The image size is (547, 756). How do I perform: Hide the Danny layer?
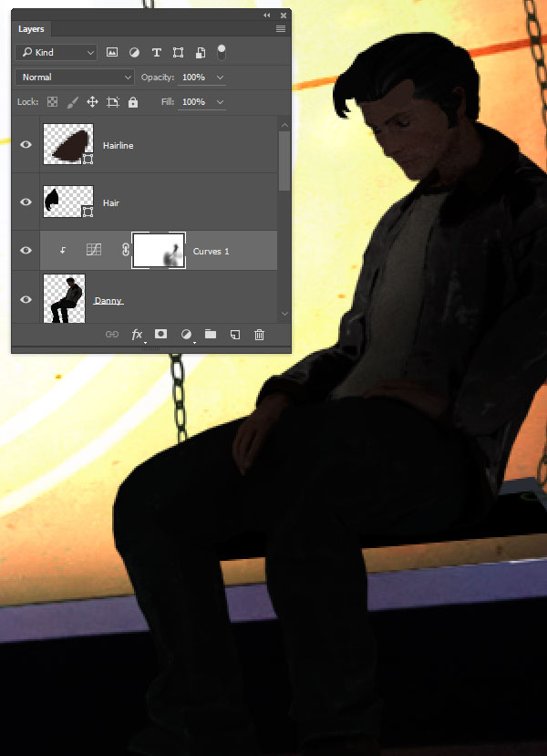click(26, 299)
